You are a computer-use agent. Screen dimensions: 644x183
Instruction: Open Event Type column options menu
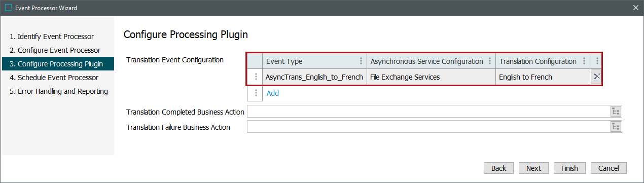coord(361,61)
